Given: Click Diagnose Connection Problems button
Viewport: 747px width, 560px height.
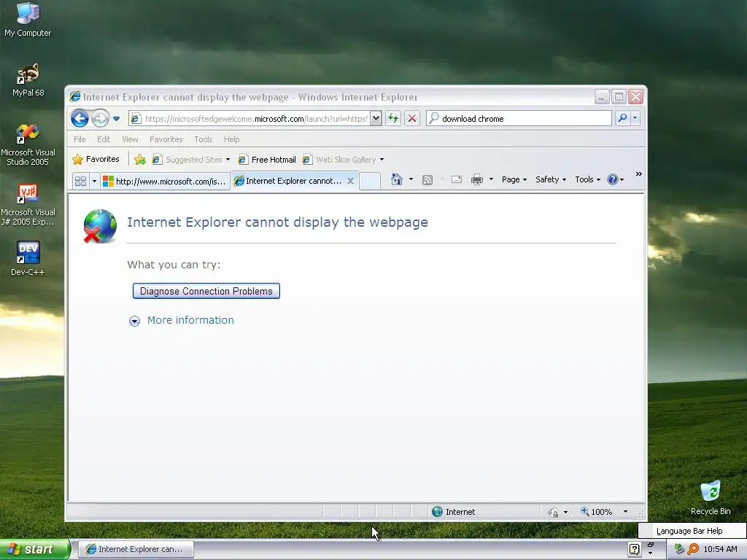Looking at the screenshot, I should [x=206, y=291].
